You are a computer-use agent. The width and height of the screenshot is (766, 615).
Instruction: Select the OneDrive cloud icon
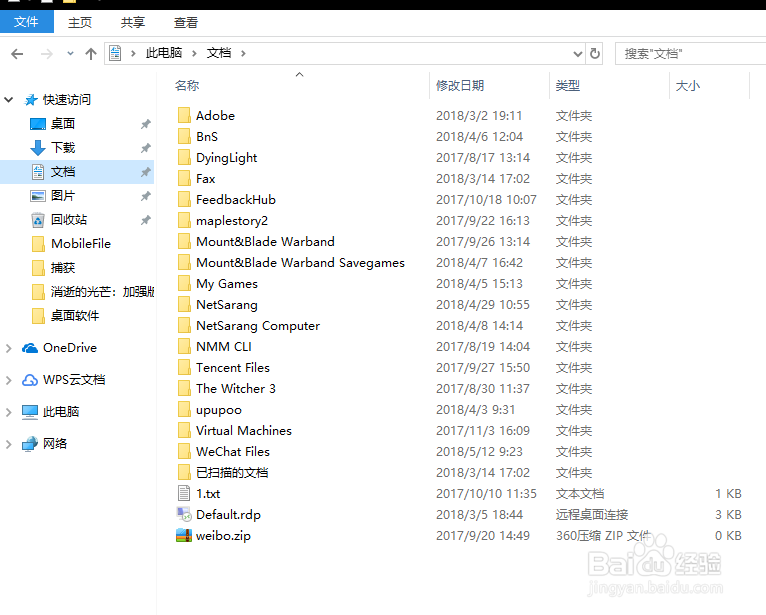click(x=30, y=348)
